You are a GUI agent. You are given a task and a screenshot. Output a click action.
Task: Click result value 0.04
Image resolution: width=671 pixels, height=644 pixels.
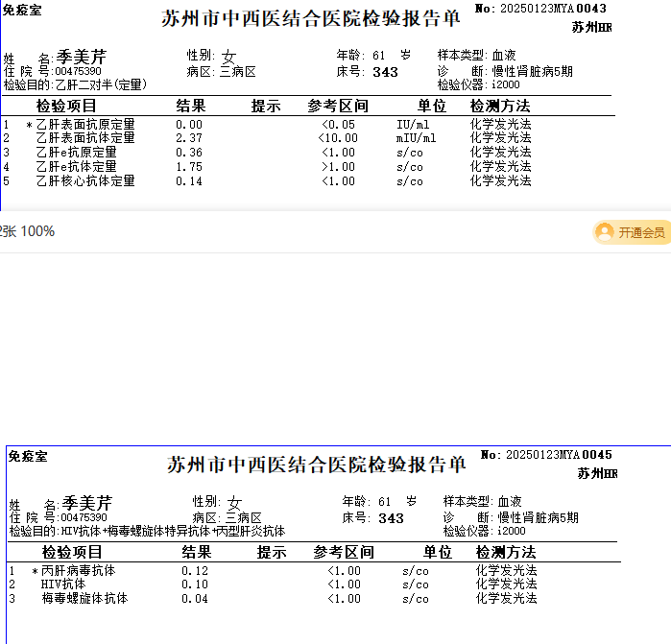pos(195,599)
